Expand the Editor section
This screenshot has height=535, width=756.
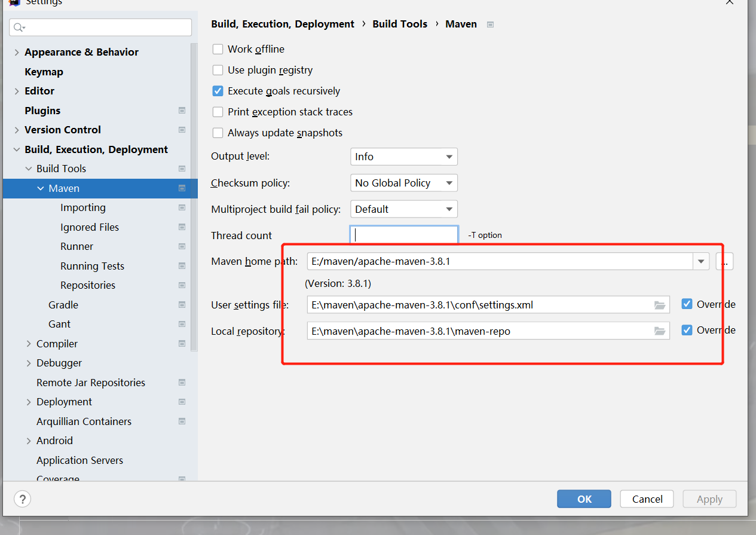[x=17, y=91]
